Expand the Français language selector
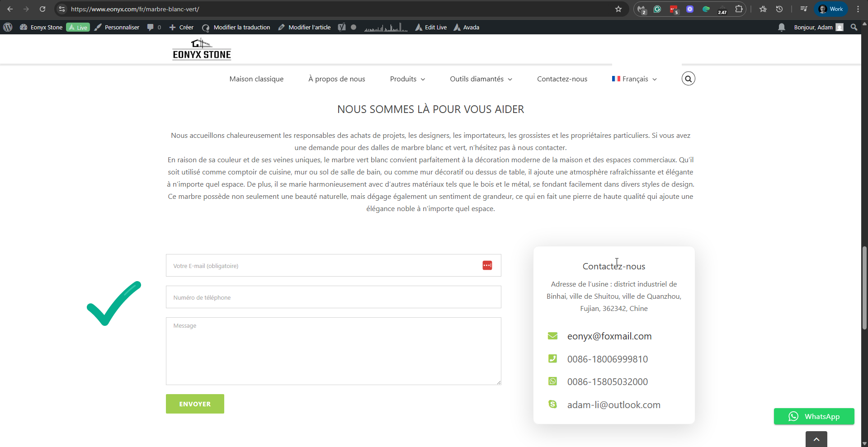 pyautogui.click(x=634, y=79)
